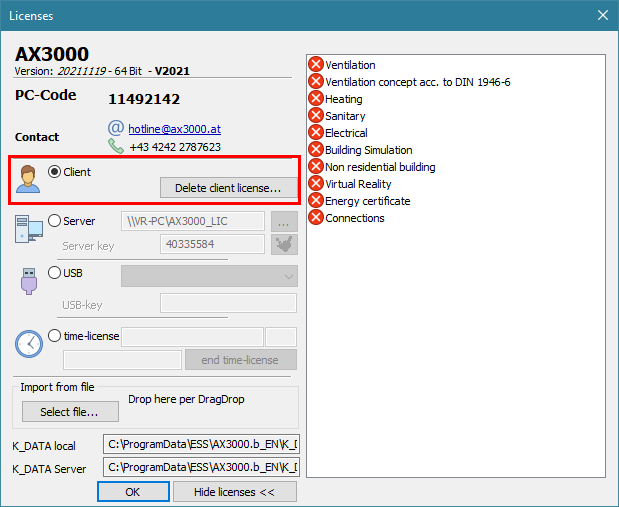The image size is (619, 507).
Task: Click the red X icon beside Connections
Action: [x=316, y=217]
